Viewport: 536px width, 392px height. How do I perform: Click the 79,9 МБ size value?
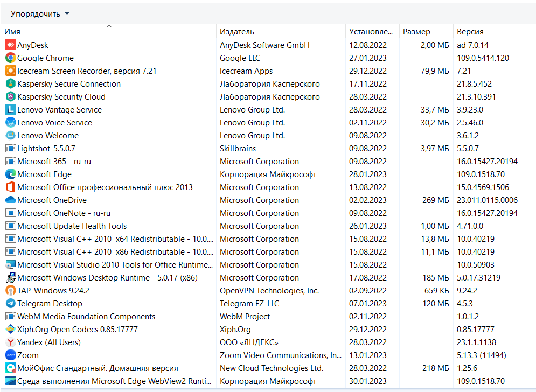(x=435, y=71)
